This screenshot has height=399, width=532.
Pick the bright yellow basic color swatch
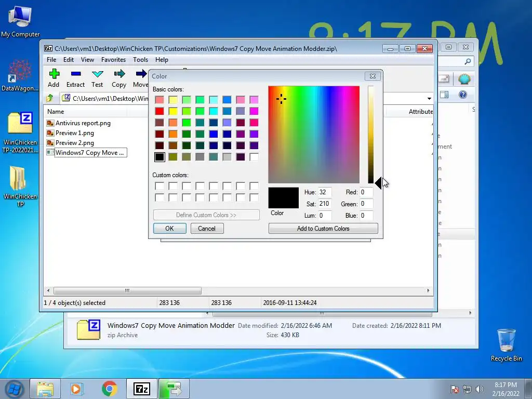(x=172, y=111)
